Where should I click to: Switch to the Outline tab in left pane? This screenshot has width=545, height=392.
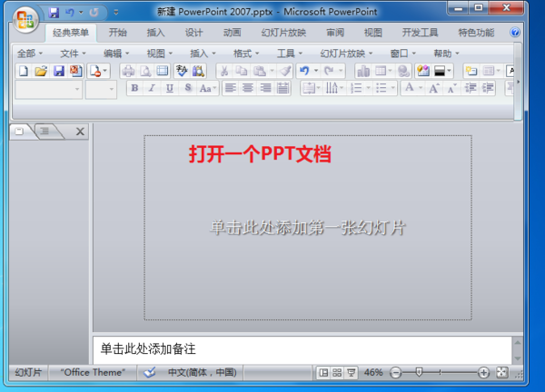tap(45, 132)
